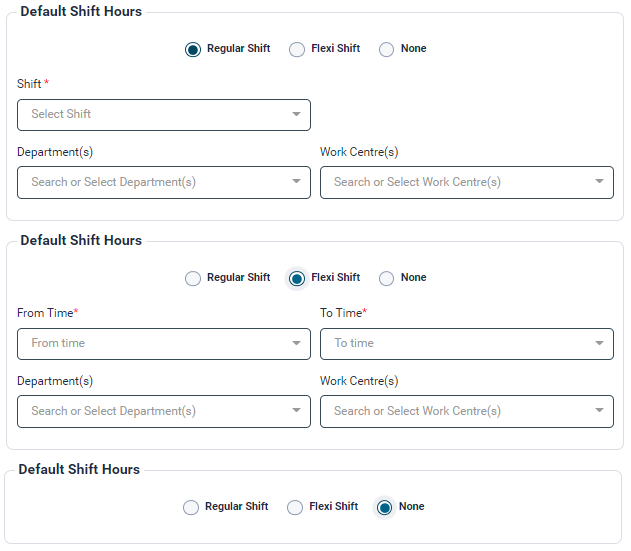Click selected Flexi Shift radio in middle section
The height and width of the screenshot is (551, 631).
(x=297, y=278)
